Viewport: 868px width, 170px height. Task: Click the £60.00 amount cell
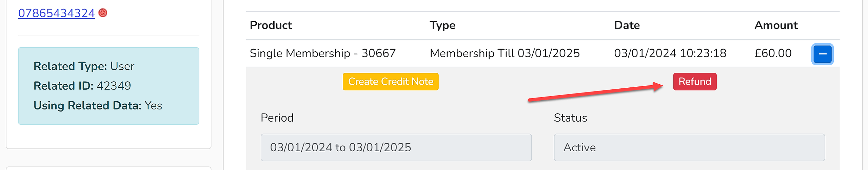coord(773,53)
